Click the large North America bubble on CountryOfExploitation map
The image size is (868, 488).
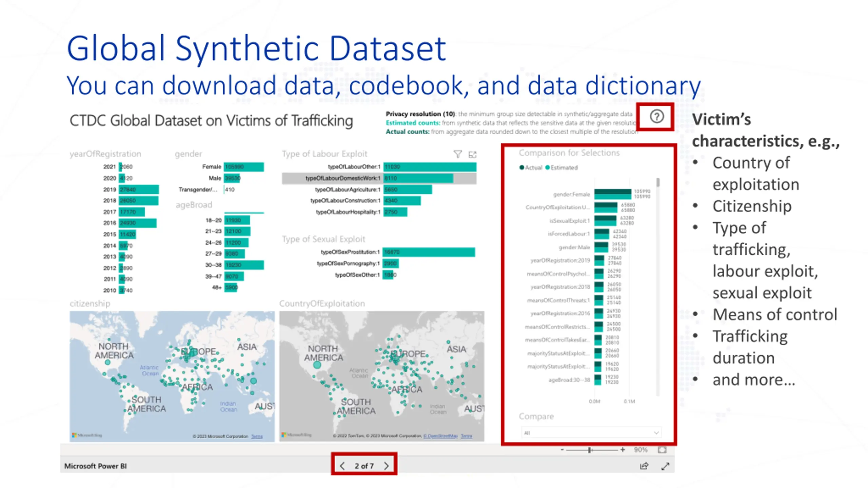pyautogui.click(x=317, y=365)
